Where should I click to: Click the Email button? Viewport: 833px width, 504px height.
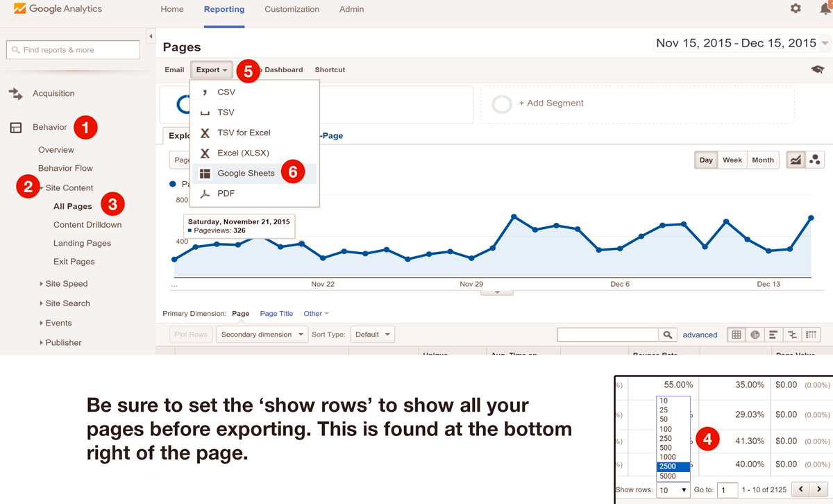coord(174,69)
